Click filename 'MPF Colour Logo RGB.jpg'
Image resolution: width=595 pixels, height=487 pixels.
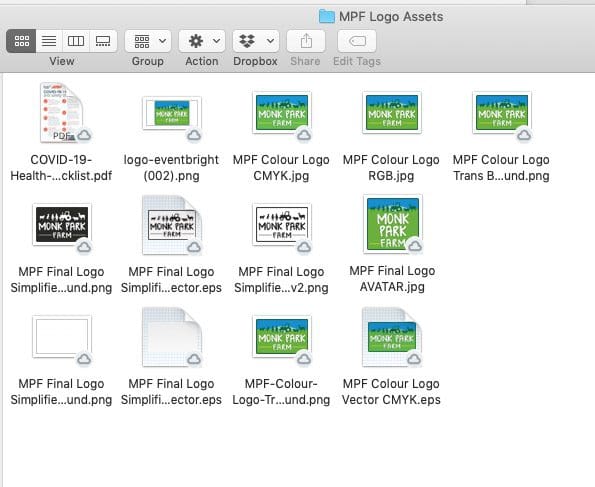click(391, 168)
